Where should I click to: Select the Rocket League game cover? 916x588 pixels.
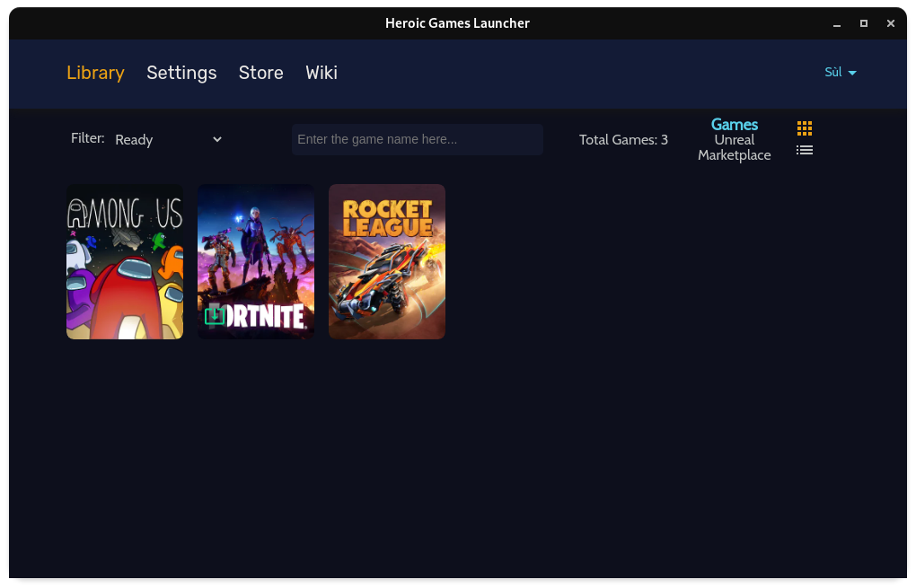(386, 261)
